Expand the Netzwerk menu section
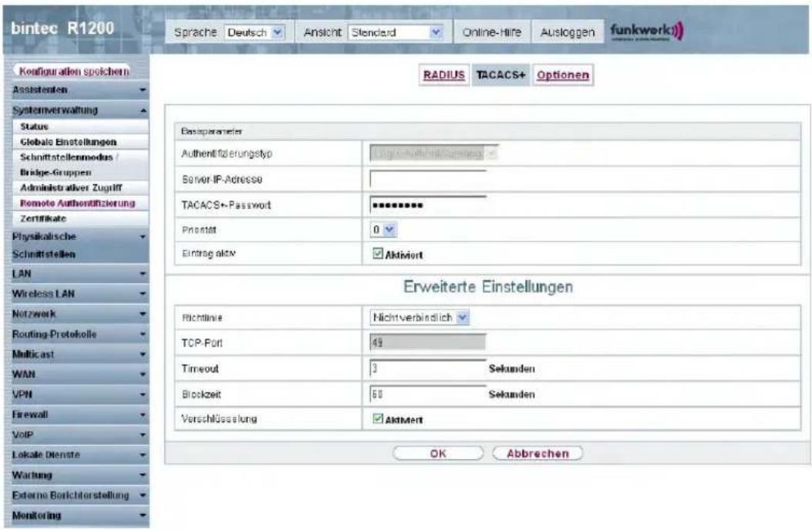Image resolution: width=812 pixels, height=530 pixels. click(x=79, y=314)
